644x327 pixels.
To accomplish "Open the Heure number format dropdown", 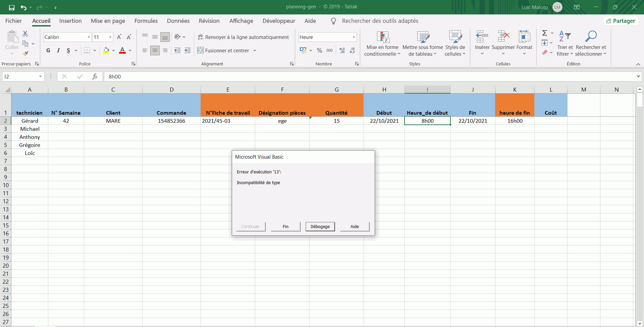I will point(354,37).
